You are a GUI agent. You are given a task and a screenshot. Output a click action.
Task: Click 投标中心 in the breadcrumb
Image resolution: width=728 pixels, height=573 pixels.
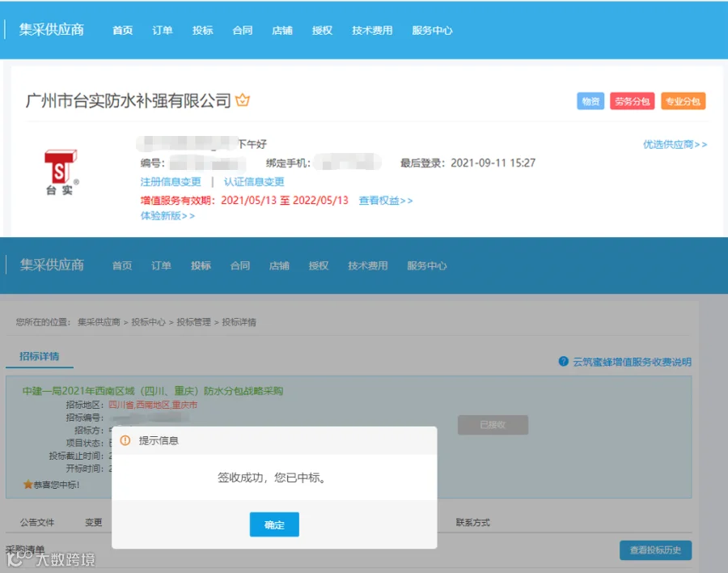(x=148, y=322)
